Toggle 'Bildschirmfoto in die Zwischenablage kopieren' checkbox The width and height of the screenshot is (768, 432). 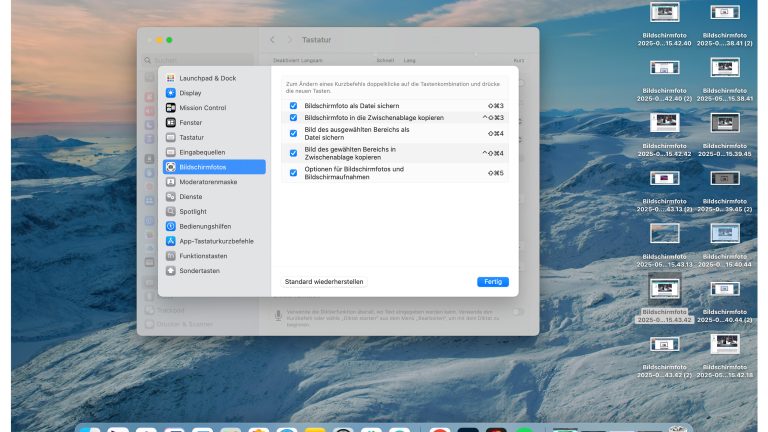[x=293, y=118]
